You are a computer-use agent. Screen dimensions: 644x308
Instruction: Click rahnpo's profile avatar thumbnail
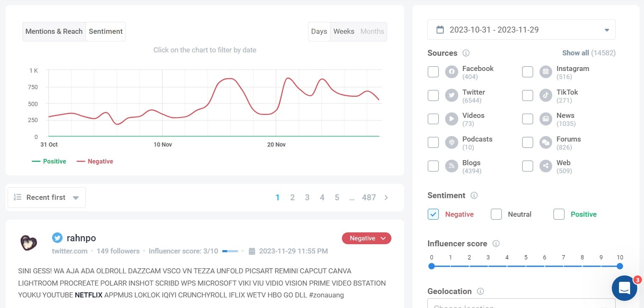pyautogui.click(x=29, y=243)
